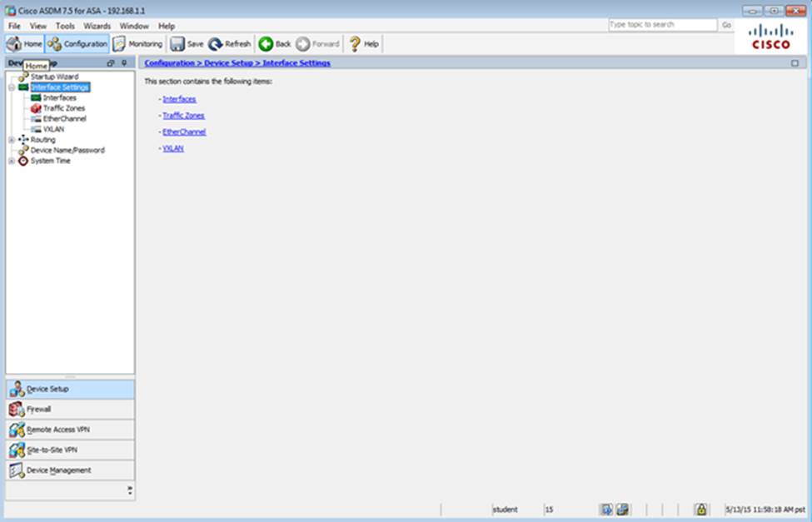Image resolution: width=812 pixels, height=522 pixels.
Task: Select Device Name/Password in the tree
Action: click(67, 151)
